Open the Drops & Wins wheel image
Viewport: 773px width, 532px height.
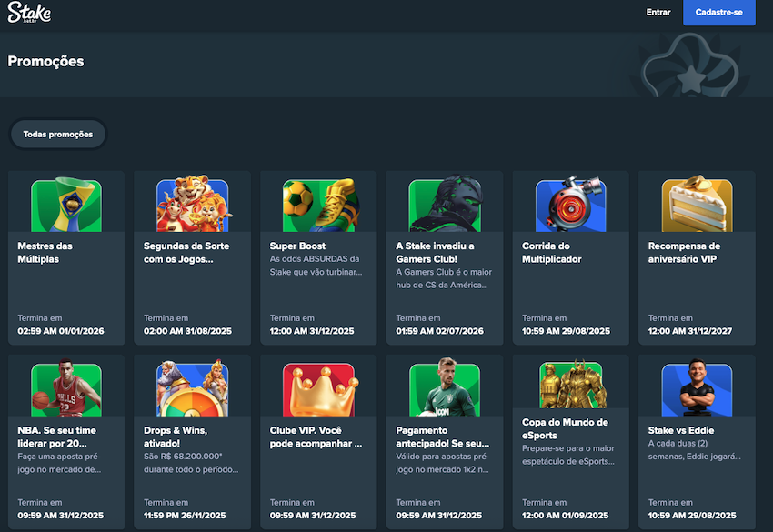(193, 388)
